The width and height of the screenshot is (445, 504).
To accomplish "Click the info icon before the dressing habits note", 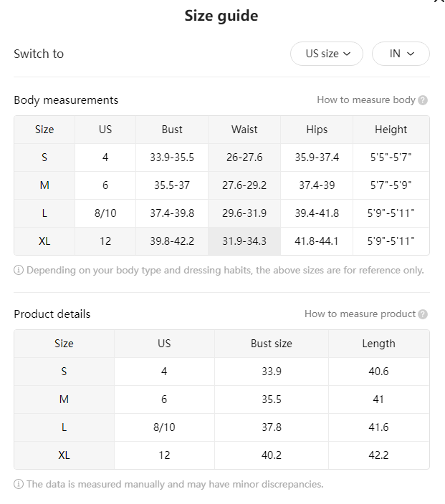I will pyautogui.click(x=19, y=270).
